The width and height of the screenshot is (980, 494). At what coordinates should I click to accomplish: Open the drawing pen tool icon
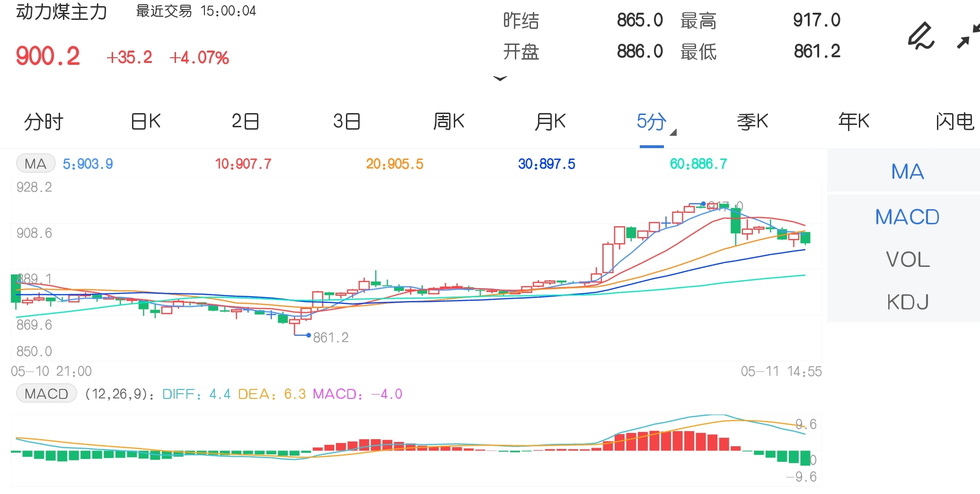coord(921,36)
